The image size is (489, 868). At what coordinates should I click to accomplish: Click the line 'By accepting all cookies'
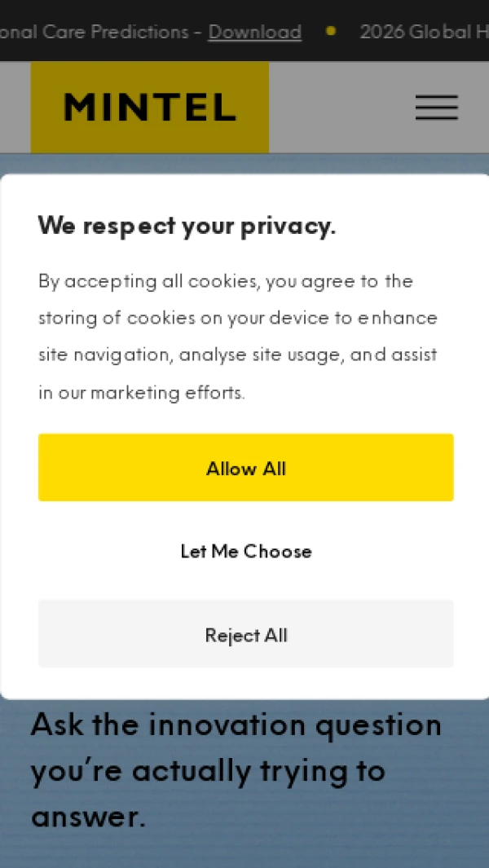[226, 282]
